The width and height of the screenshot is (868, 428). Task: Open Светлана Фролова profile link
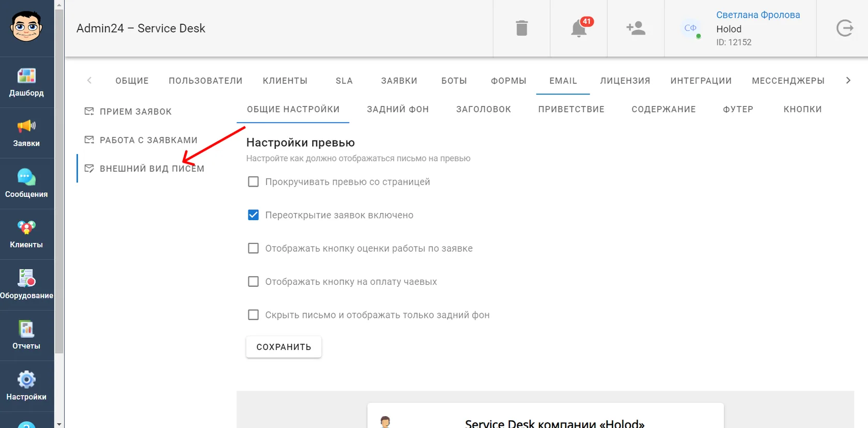point(758,15)
